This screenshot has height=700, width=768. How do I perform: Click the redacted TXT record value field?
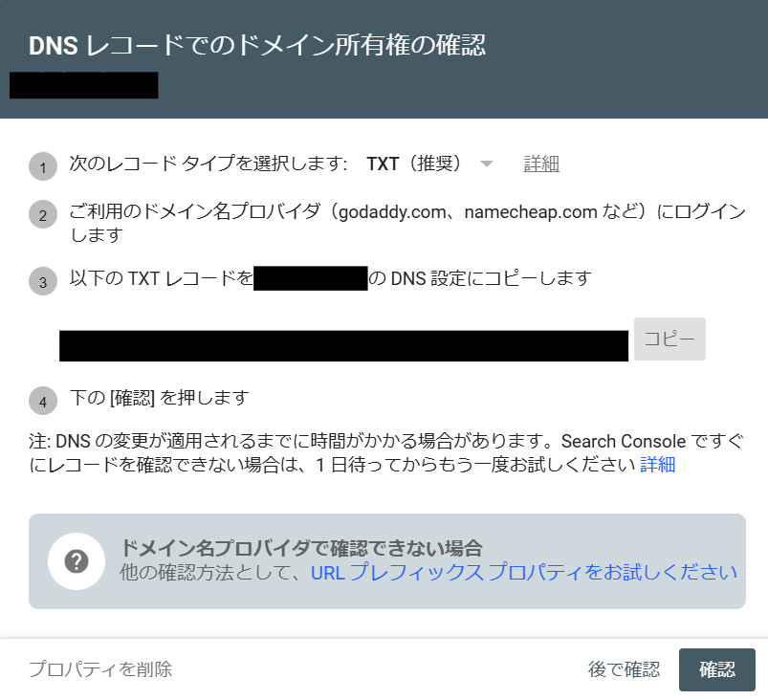344,346
